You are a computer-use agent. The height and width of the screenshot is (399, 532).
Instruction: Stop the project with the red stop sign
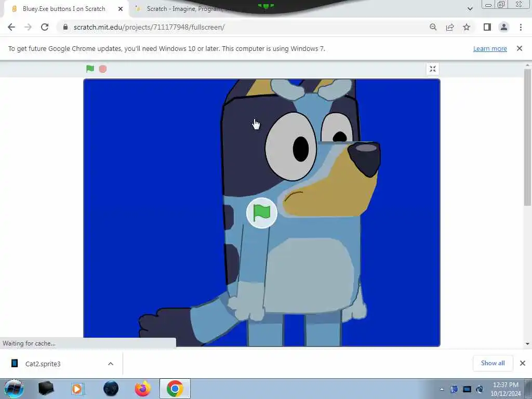(x=103, y=69)
